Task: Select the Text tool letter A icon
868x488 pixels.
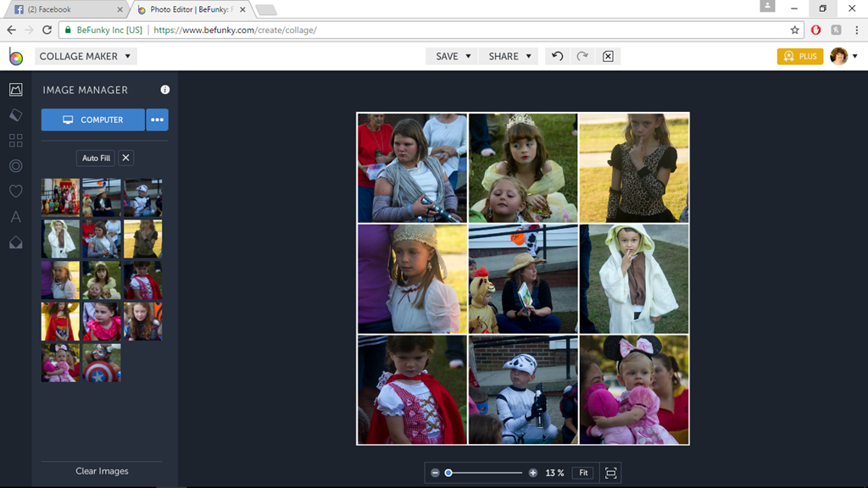Action: click(x=15, y=217)
